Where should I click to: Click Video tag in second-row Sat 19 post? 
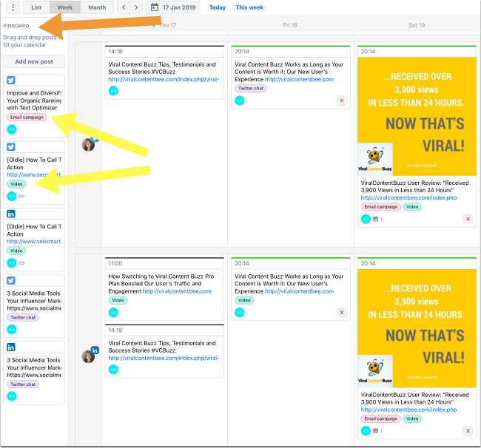[x=412, y=418]
